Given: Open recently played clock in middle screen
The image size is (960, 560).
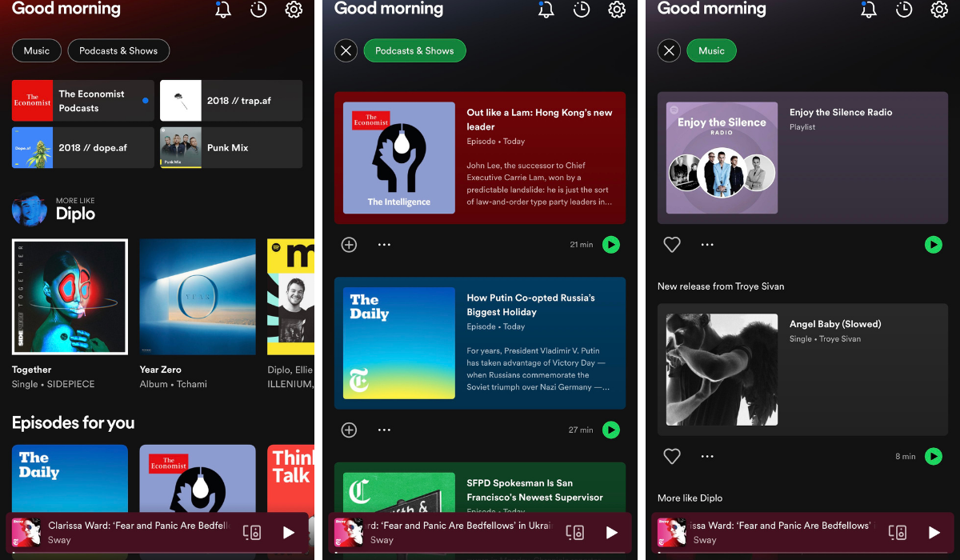Looking at the screenshot, I should pos(582,10).
